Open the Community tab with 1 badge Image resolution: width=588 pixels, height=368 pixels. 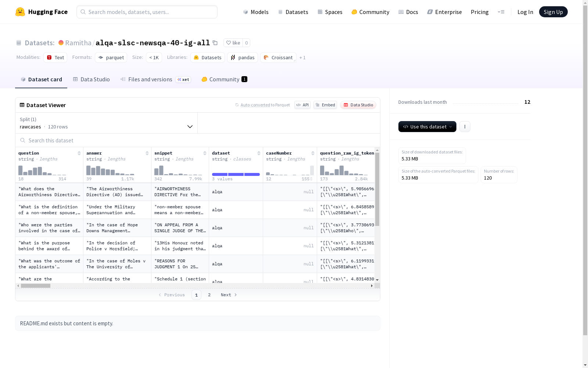click(x=224, y=79)
